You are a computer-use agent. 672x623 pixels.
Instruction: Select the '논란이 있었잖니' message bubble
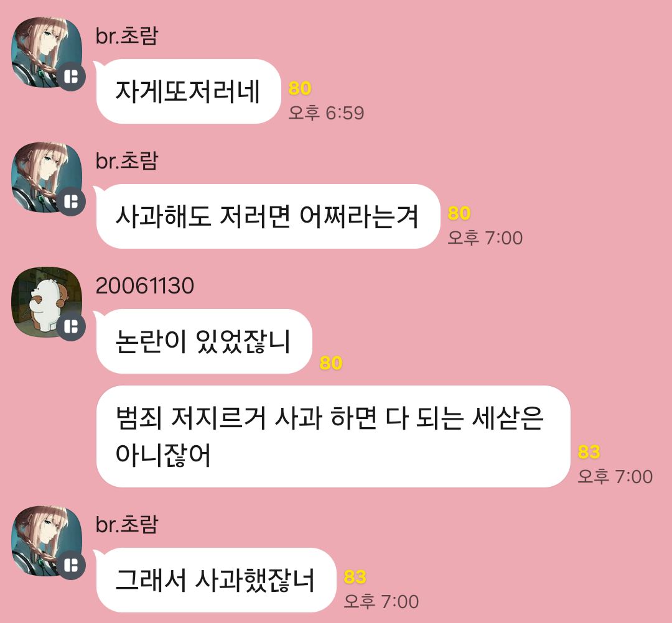click(x=204, y=341)
